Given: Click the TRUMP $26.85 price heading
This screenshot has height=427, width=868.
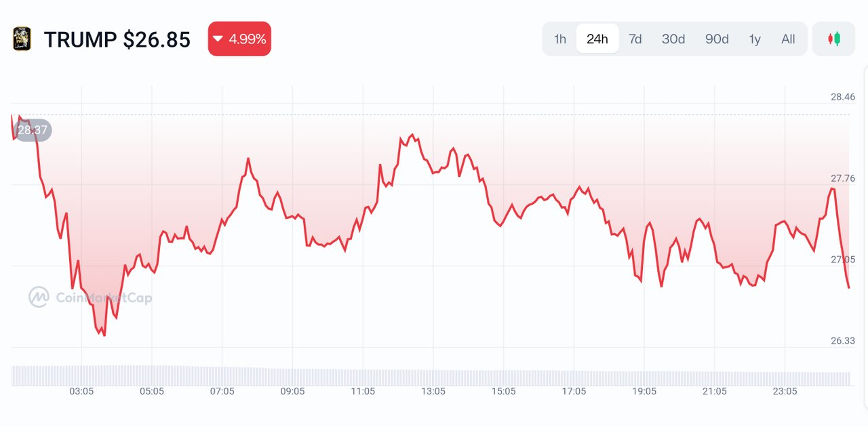Looking at the screenshot, I should 117,39.
